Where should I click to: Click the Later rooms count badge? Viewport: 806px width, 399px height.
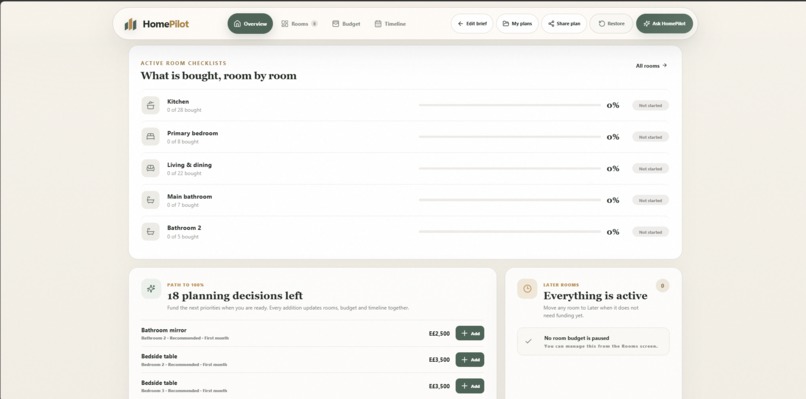tap(662, 285)
